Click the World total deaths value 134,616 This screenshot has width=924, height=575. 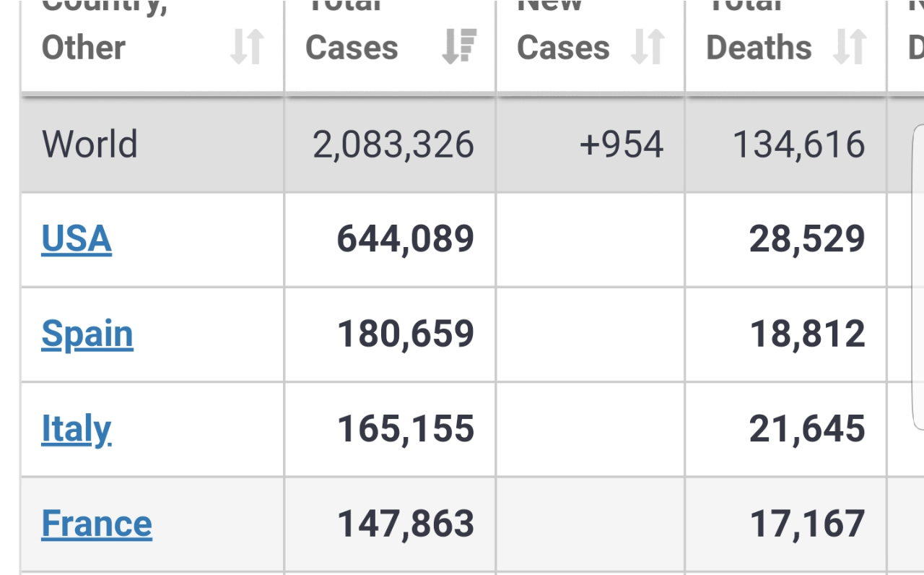tap(798, 144)
